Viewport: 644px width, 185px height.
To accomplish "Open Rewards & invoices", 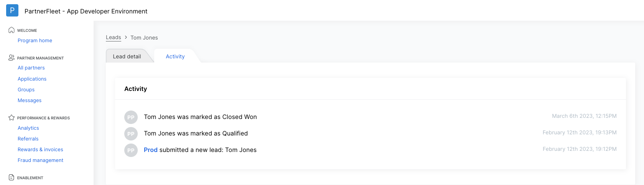I will 40,149.
